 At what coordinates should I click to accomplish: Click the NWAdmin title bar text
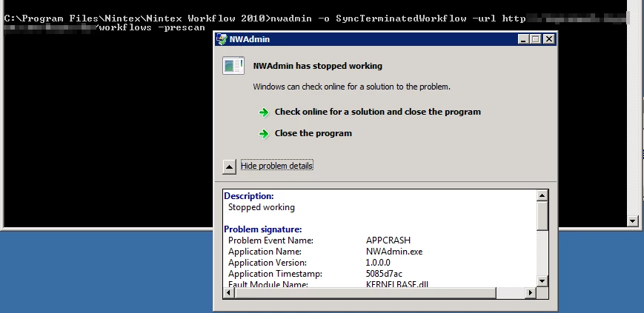tap(249, 39)
